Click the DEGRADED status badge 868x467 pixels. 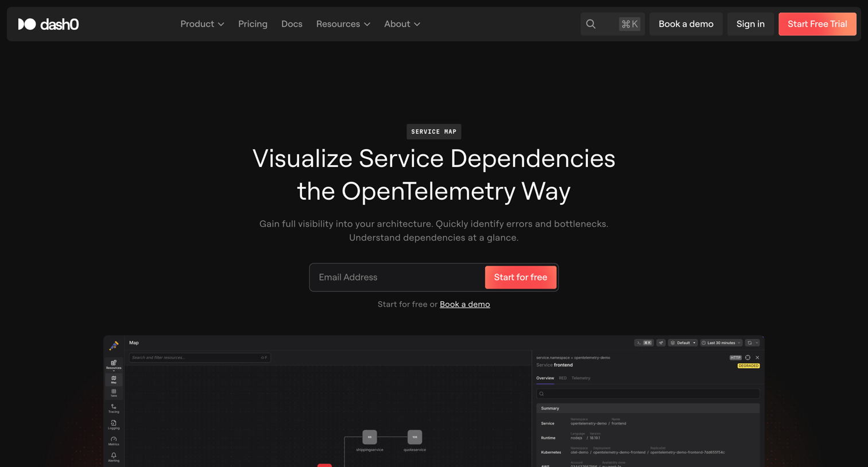pos(749,365)
